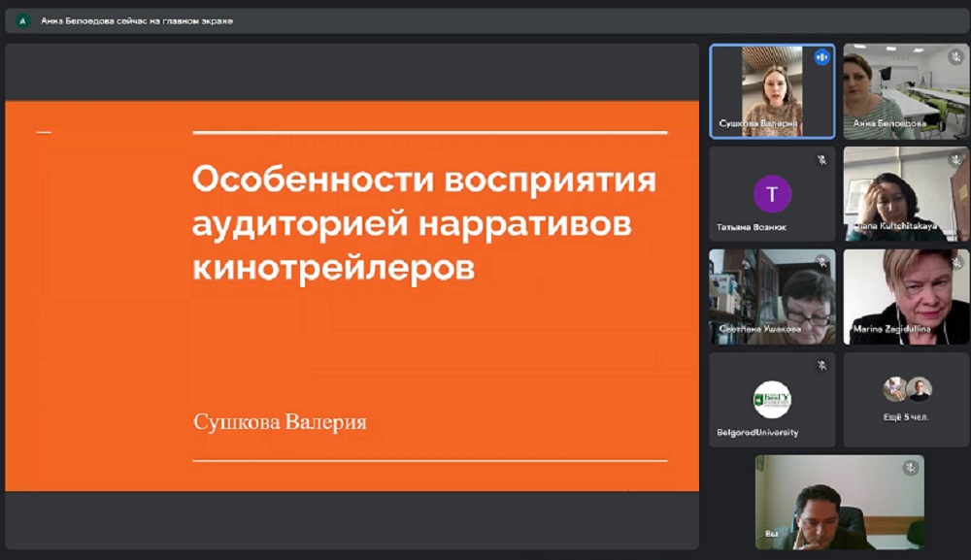Click muted mic icon on your own tile

pos(910,469)
